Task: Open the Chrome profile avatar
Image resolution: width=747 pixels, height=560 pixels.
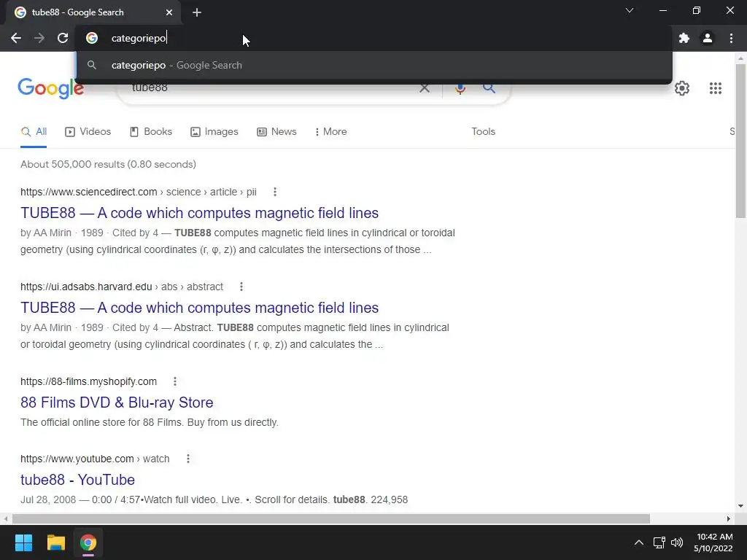Action: [x=708, y=38]
